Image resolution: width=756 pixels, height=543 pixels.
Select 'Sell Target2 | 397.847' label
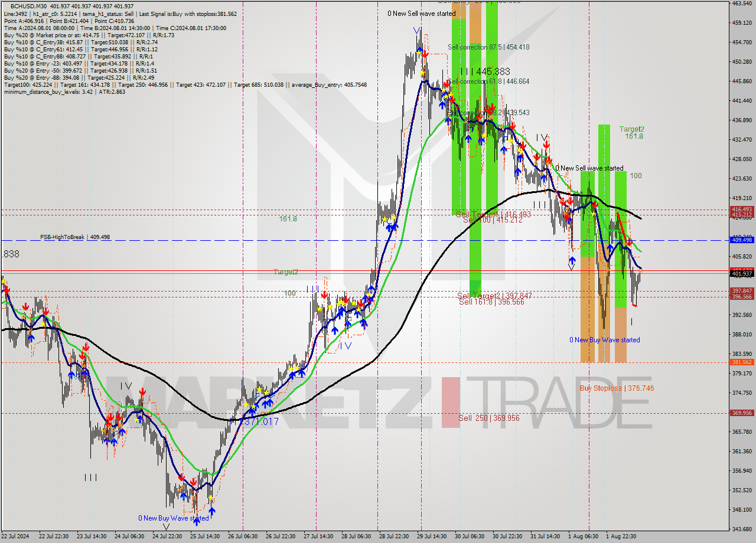[x=494, y=296]
